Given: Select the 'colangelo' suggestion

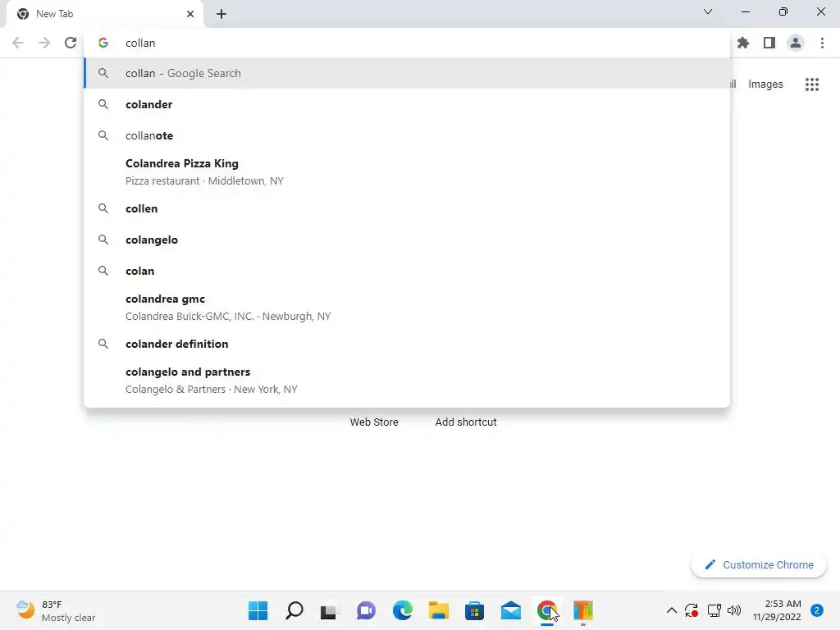Looking at the screenshot, I should [407, 240].
